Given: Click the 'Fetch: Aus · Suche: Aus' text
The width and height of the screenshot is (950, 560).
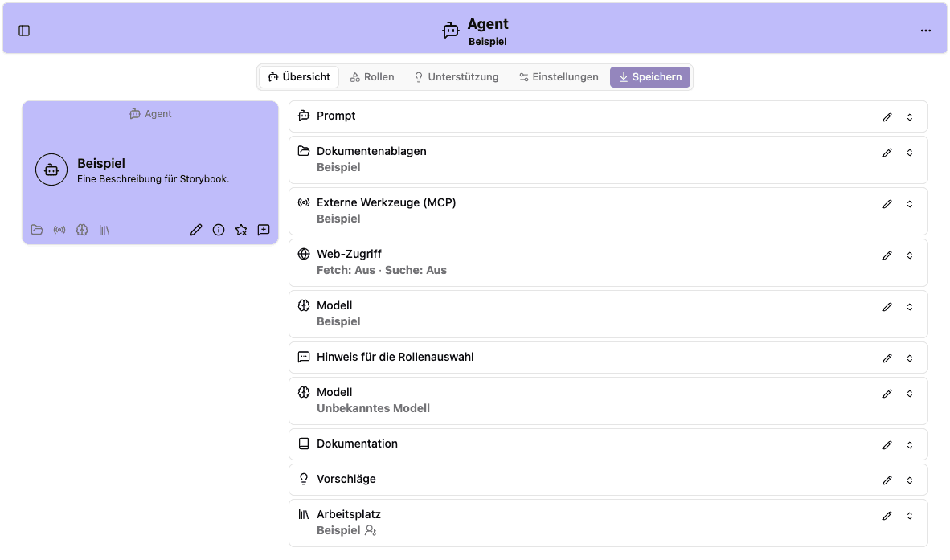Looking at the screenshot, I should point(382,270).
